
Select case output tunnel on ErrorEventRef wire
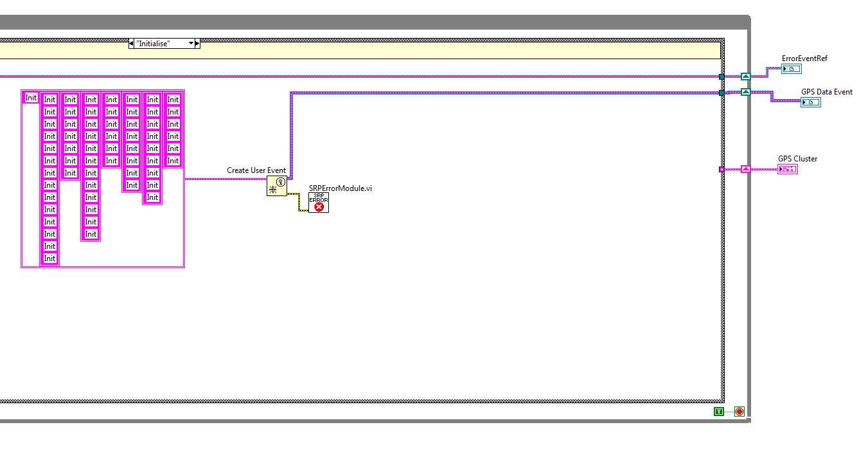(722, 77)
